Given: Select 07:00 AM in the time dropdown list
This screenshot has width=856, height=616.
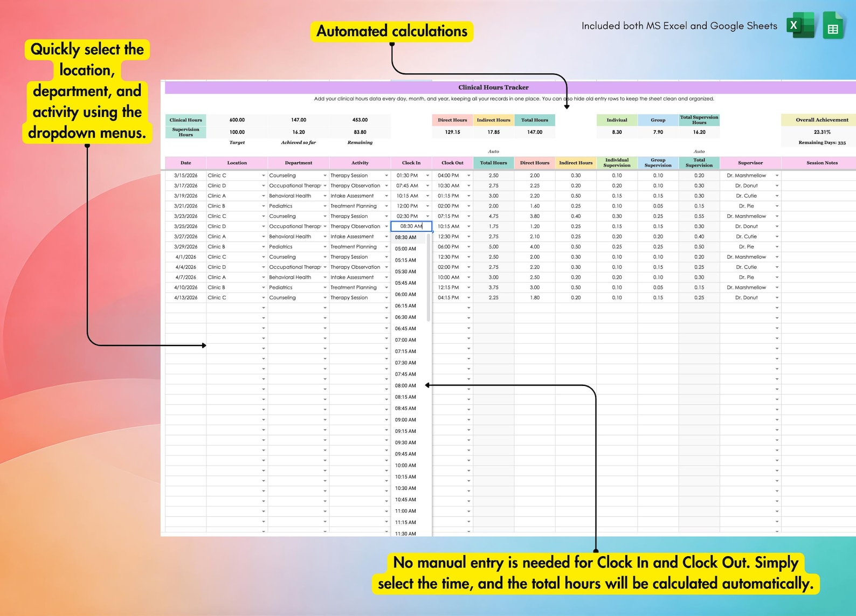Looking at the screenshot, I should click(x=405, y=340).
